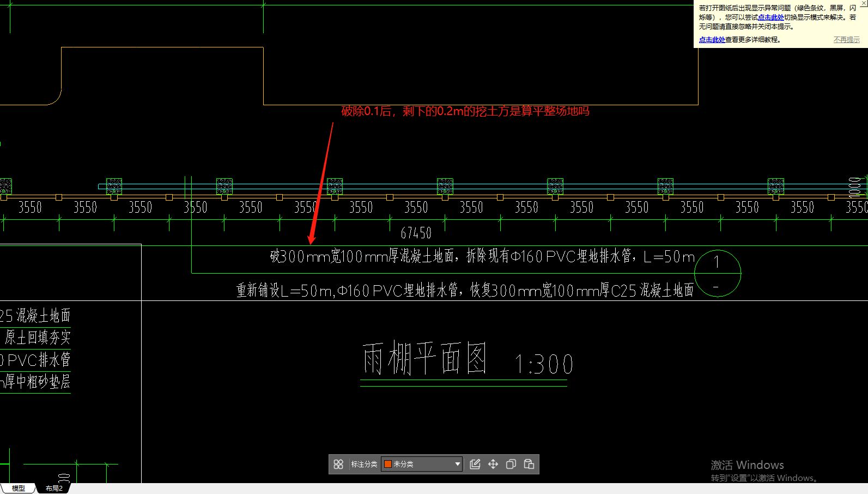The image size is (868, 494).
Task: Click note line starting 重新铺设L=50m
Action: point(465,290)
